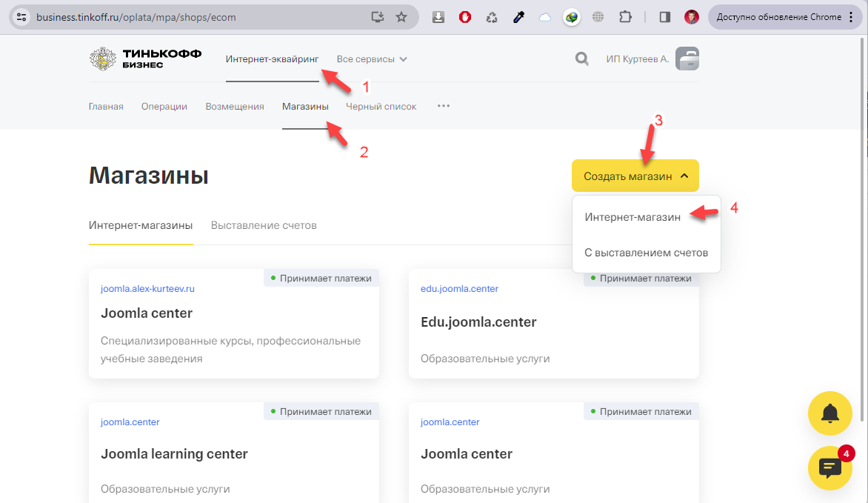
Task: Open the eyedropper color picker extension
Action: 518,17
